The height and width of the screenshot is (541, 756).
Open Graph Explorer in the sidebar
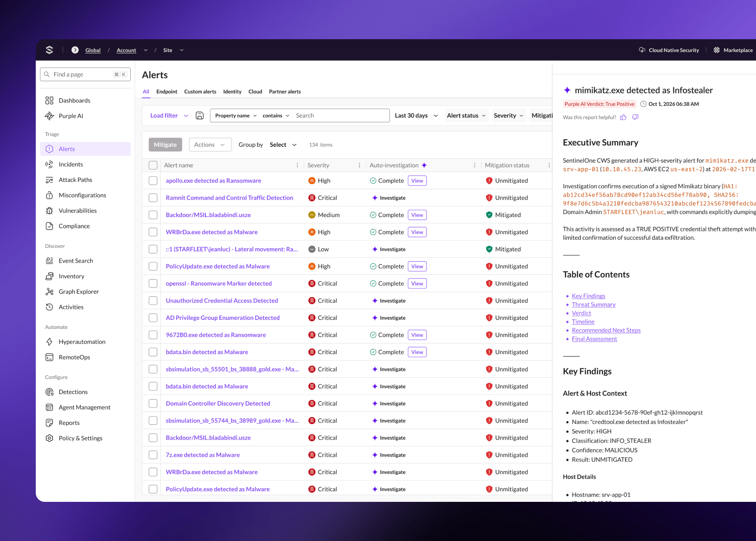pos(78,292)
